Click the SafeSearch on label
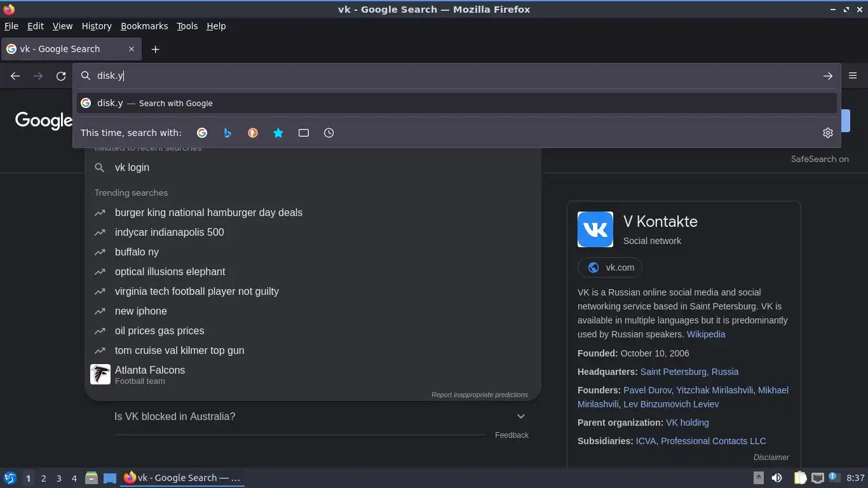The width and height of the screenshot is (868, 488). click(x=820, y=159)
